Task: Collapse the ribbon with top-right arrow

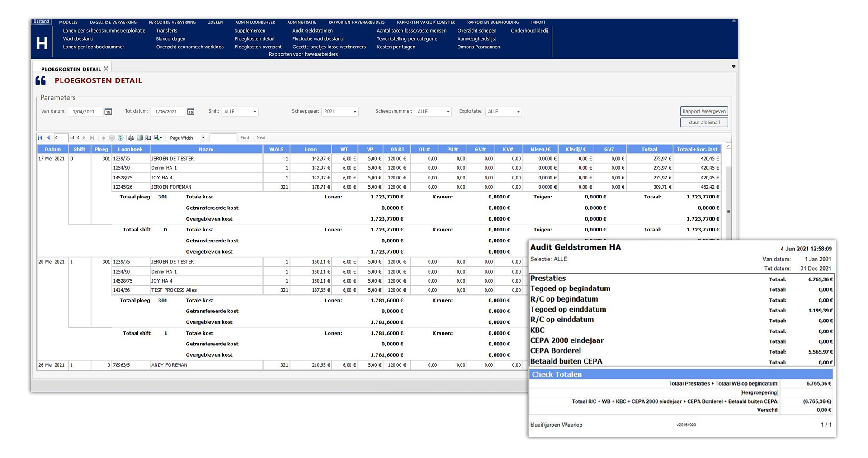Action: [x=733, y=21]
